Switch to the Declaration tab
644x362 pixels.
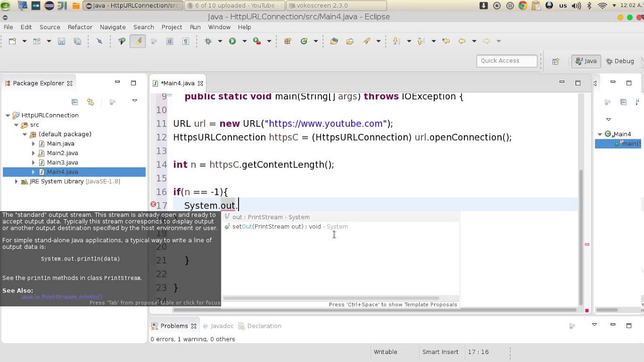(x=260, y=326)
